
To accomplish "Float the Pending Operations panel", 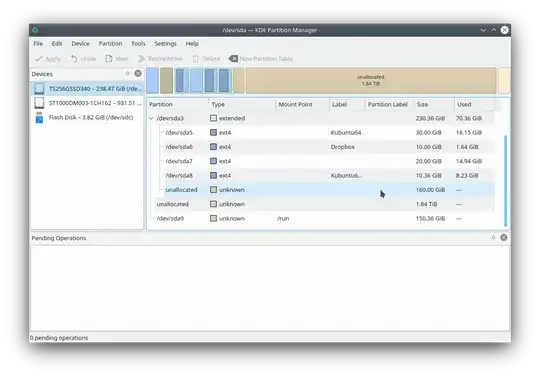I will [x=494, y=238].
